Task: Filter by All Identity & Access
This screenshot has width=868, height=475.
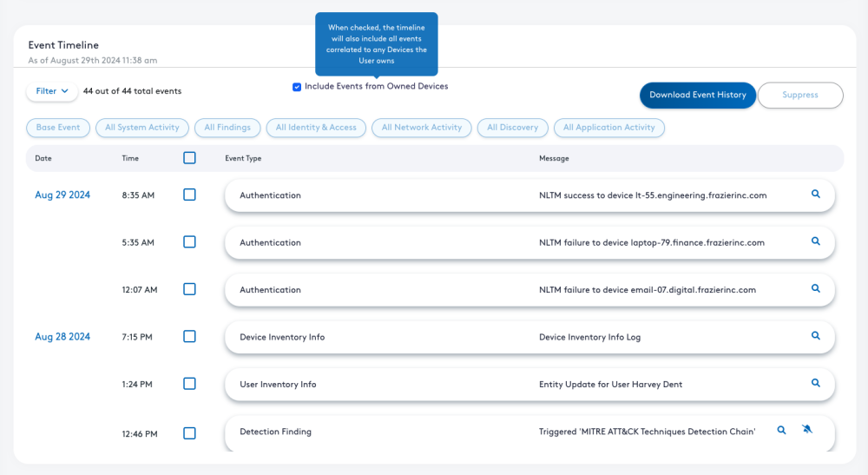Action: point(316,128)
